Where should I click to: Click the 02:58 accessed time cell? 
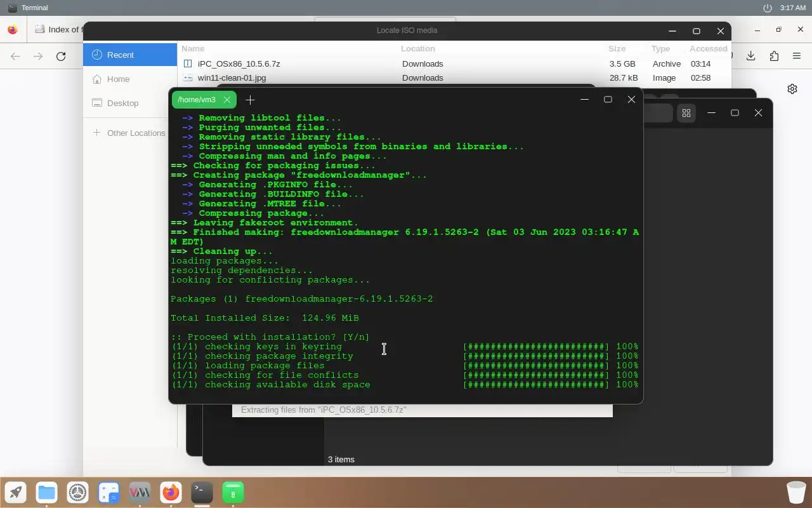(701, 77)
